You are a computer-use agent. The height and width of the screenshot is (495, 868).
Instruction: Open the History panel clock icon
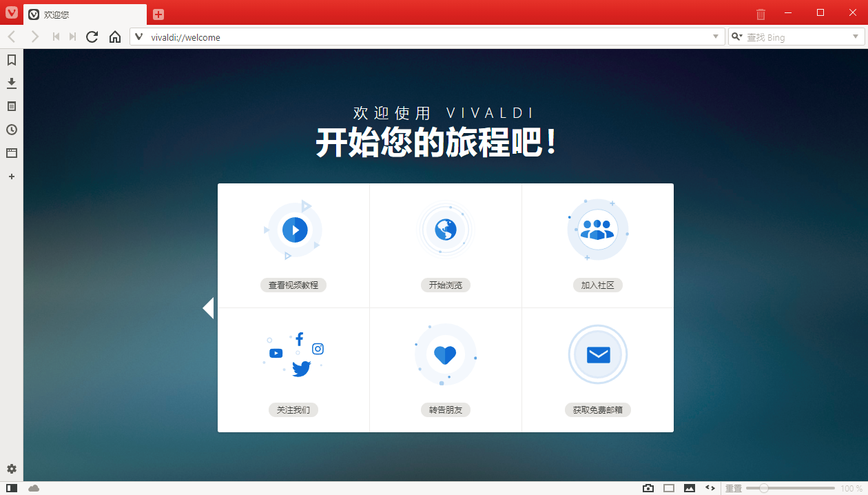point(12,130)
